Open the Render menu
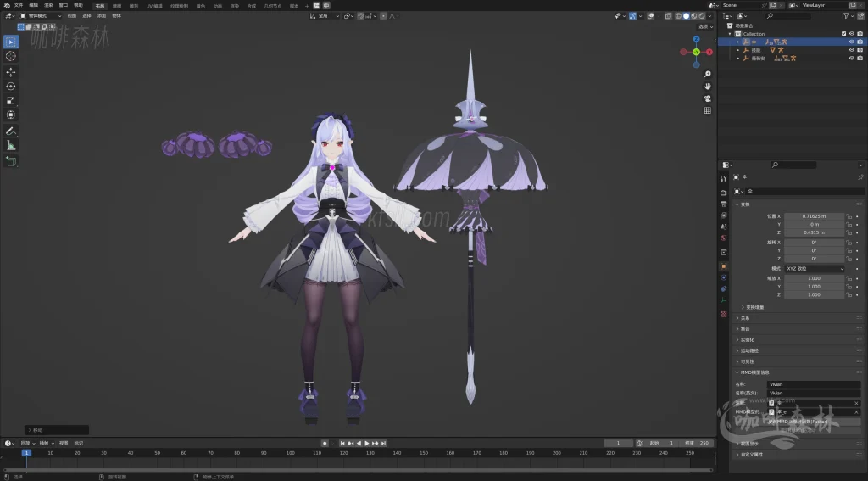This screenshot has height=481, width=868. pos(48,5)
